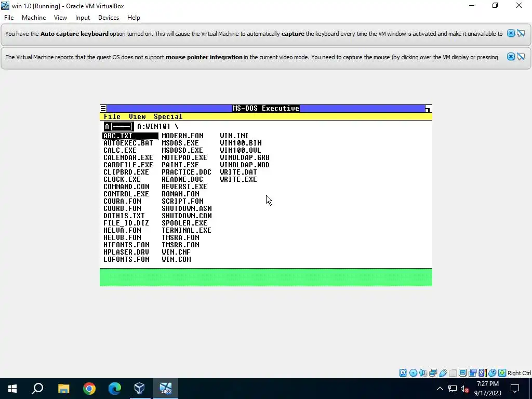Select TERMINAL.EXE in the file list
The height and width of the screenshot is (399, 532).
click(187, 230)
